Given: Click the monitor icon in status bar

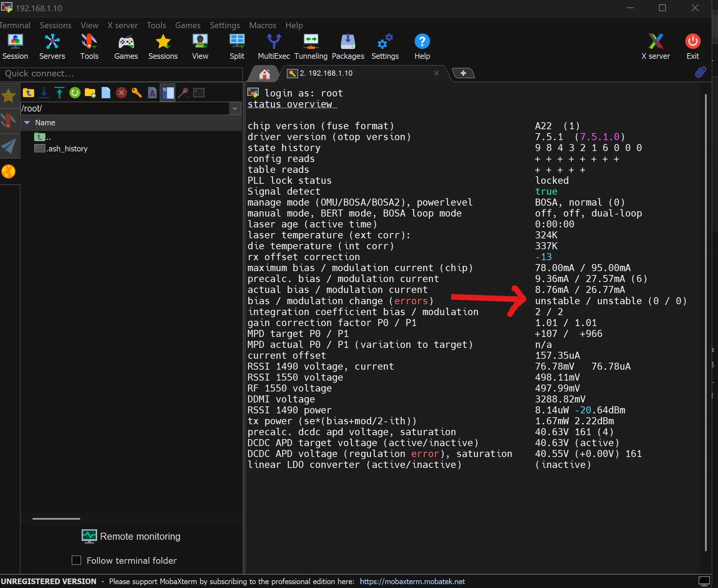Looking at the screenshot, I should click(x=704, y=581).
